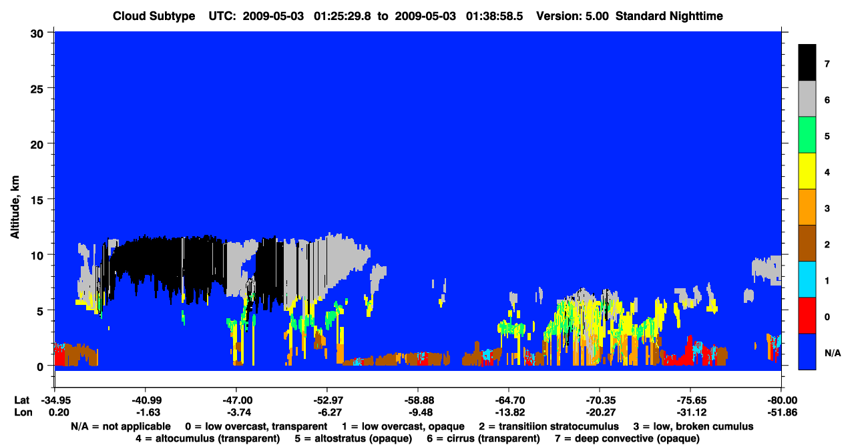
Task: Click the black color swatch labeled 7
Action: coord(807,63)
